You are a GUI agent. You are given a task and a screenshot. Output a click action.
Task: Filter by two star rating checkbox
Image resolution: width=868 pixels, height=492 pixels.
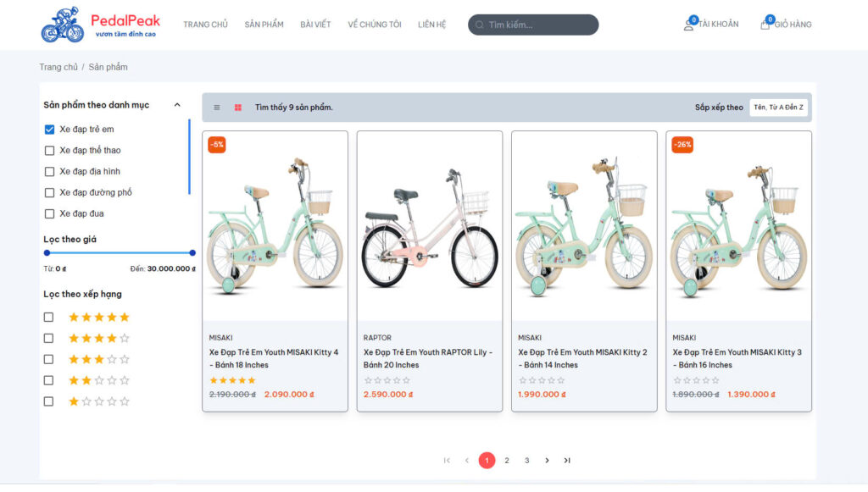tap(48, 380)
